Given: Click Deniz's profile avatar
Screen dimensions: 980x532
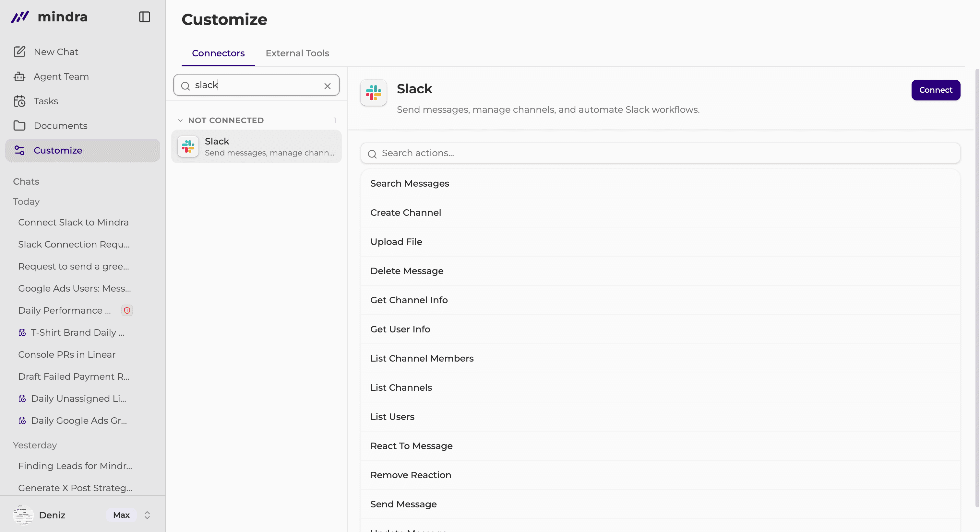Looking at the screenshot, I should pos(23,515).
